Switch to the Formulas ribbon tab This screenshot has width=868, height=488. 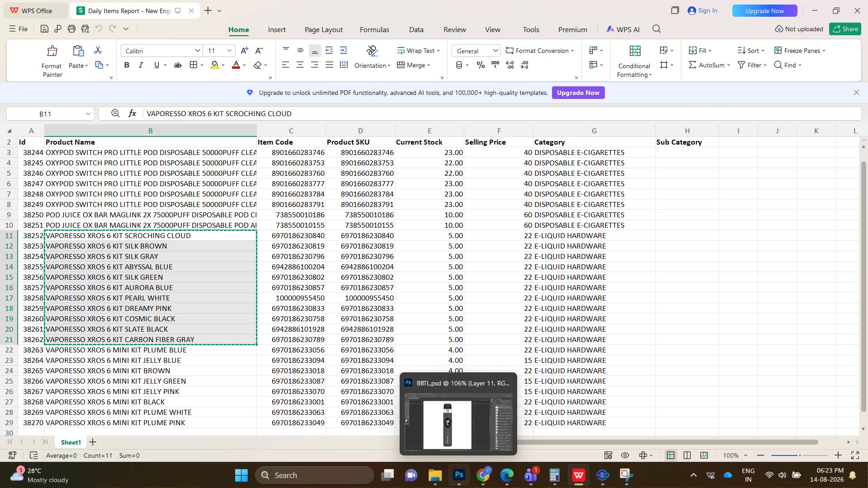374,29
